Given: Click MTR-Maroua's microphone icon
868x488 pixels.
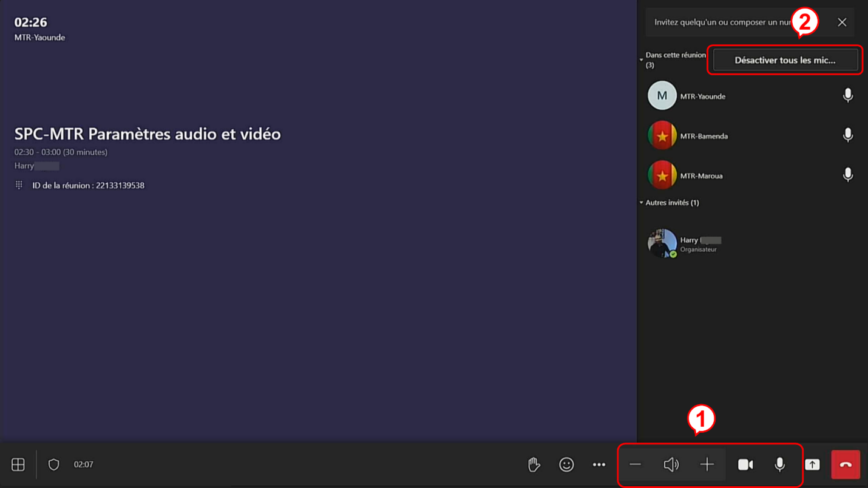Looking at the screenshot, I should click(848, 175).
